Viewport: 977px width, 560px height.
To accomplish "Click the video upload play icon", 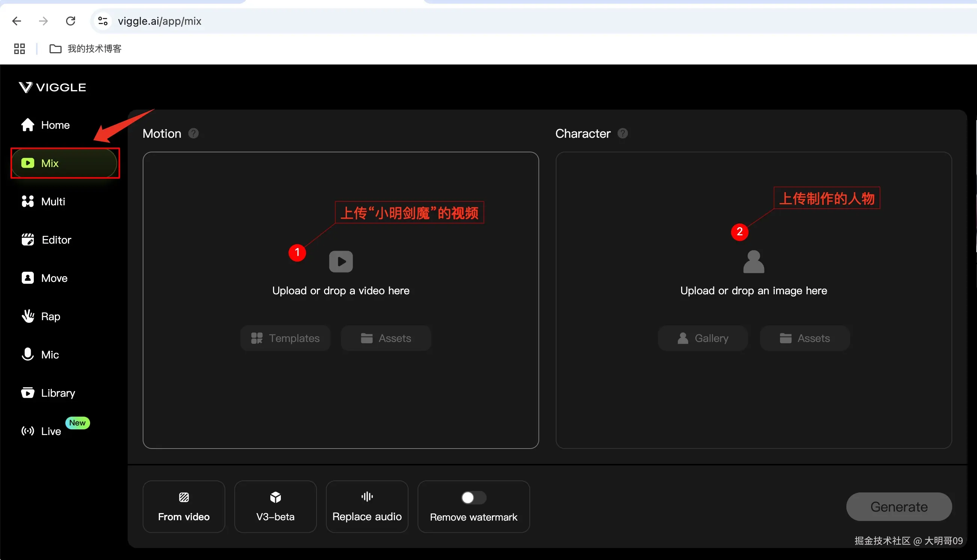I will 341,262.
